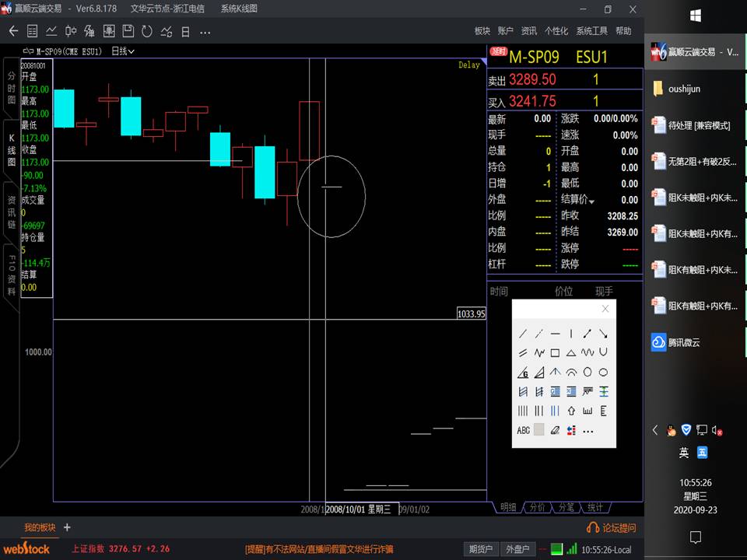The image size is (747, 560).
Task: Open the 系统工具 menu
Action: [x=591, y=31]
